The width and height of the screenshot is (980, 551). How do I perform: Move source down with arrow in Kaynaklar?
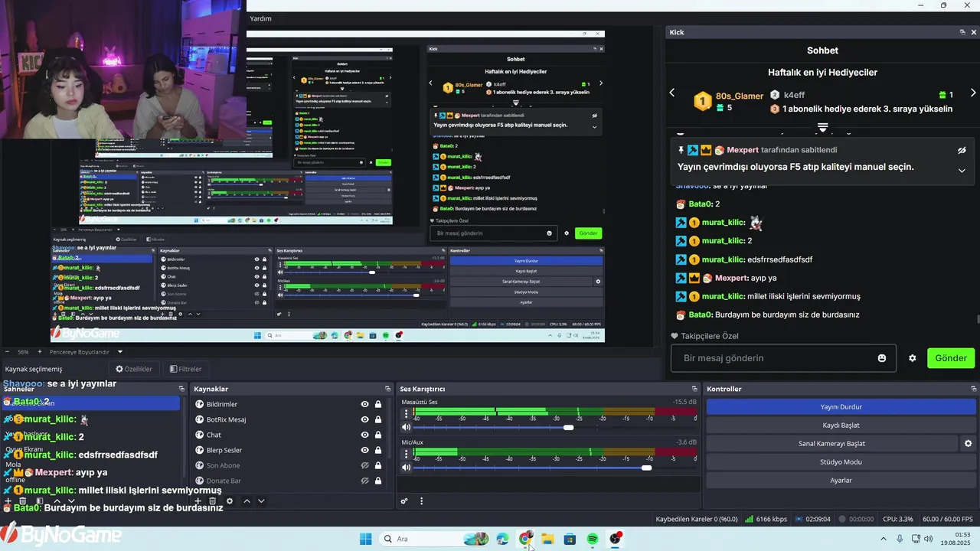pos(261,501)
